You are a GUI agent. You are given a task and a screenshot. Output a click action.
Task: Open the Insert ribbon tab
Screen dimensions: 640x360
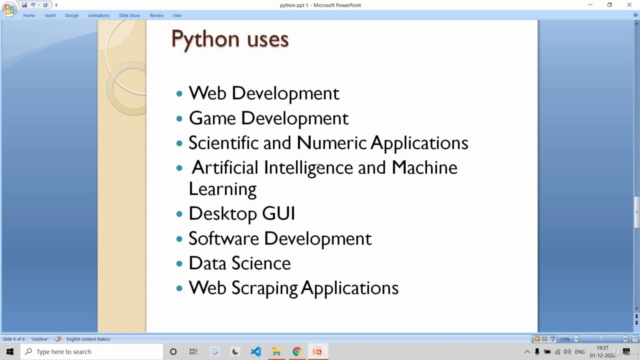point(50,16)
